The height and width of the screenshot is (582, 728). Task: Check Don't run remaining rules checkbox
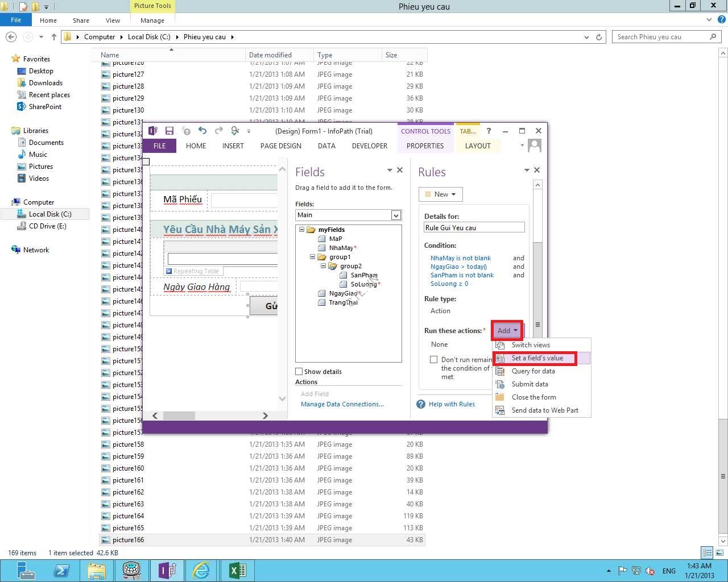(x=434, y=360)
